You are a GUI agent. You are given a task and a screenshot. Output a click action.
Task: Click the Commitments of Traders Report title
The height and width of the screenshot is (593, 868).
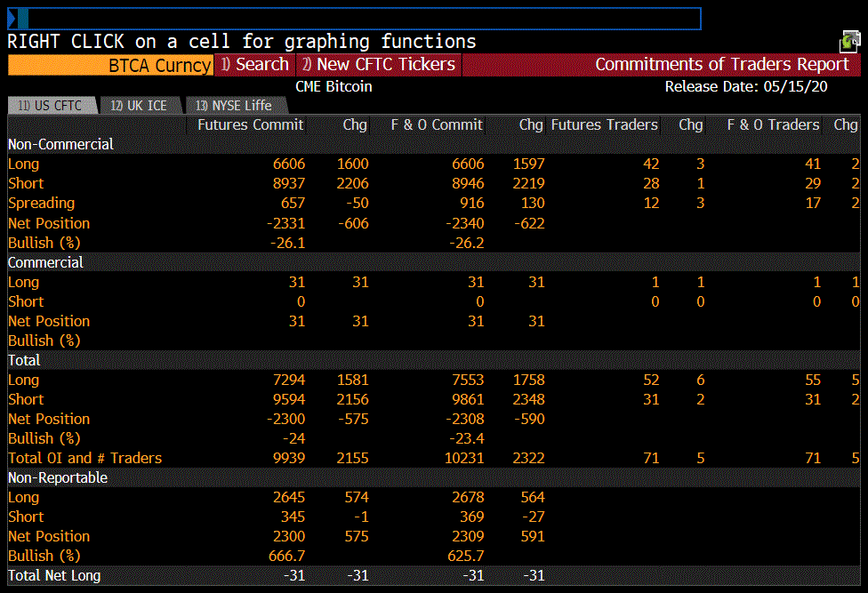(x=722, y=65)
